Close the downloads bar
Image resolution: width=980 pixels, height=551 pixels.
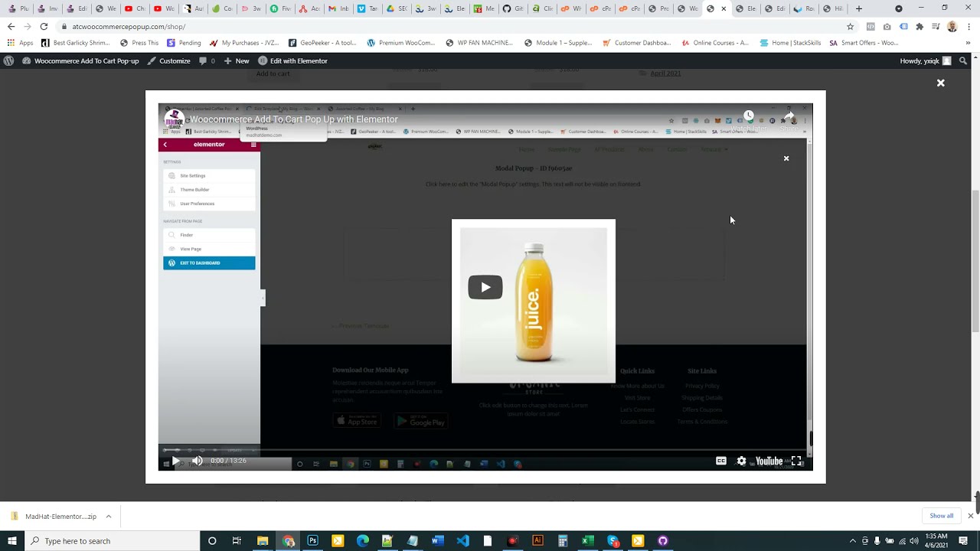970,516
